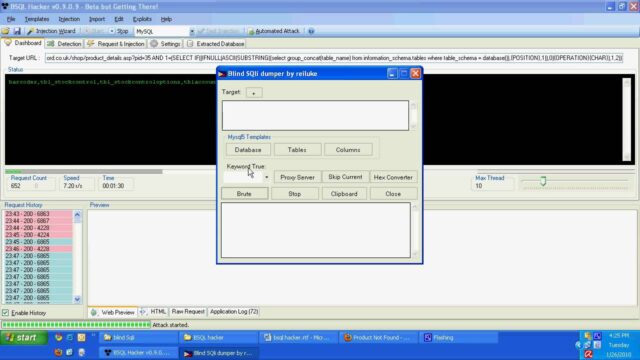The height and width of the screenshot is (360, 640).
Task: Open the Keyword True dropdown
Action: point(267,177)
